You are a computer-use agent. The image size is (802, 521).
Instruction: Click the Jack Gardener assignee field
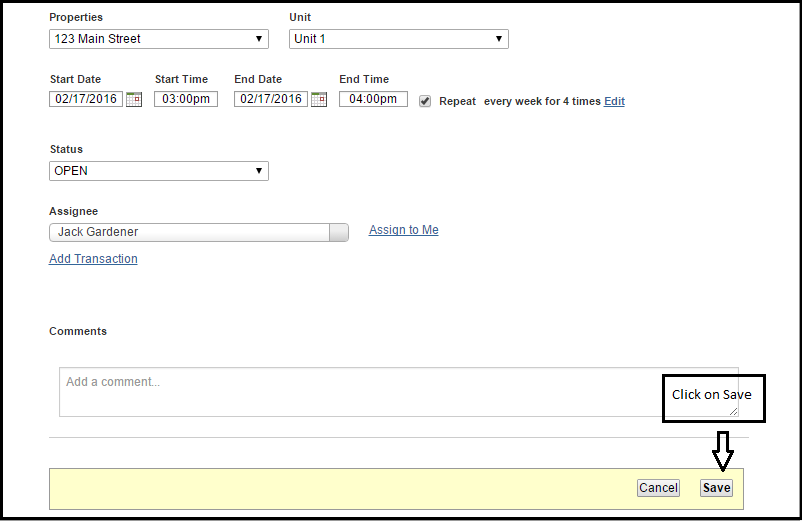tap(189, 232)
